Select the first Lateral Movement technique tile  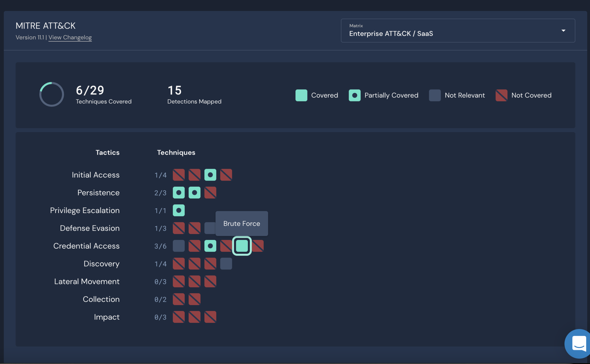tap(179, 281)
